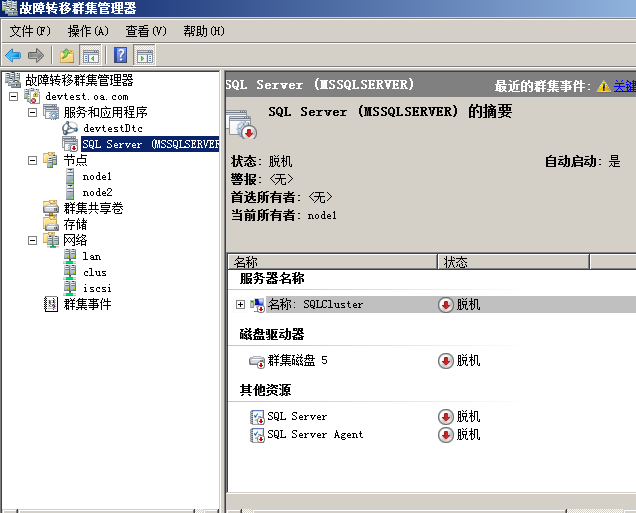636x513 pixels.
Task: Click the Nodes (节点) folder icon
Action: coord(50,160)
